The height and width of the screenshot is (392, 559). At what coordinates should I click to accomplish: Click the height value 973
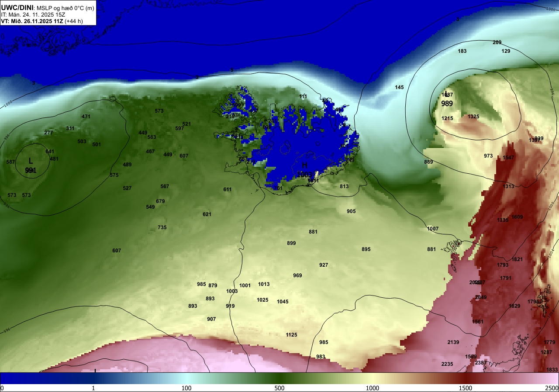pyautogui.click(x=488, y=156)
